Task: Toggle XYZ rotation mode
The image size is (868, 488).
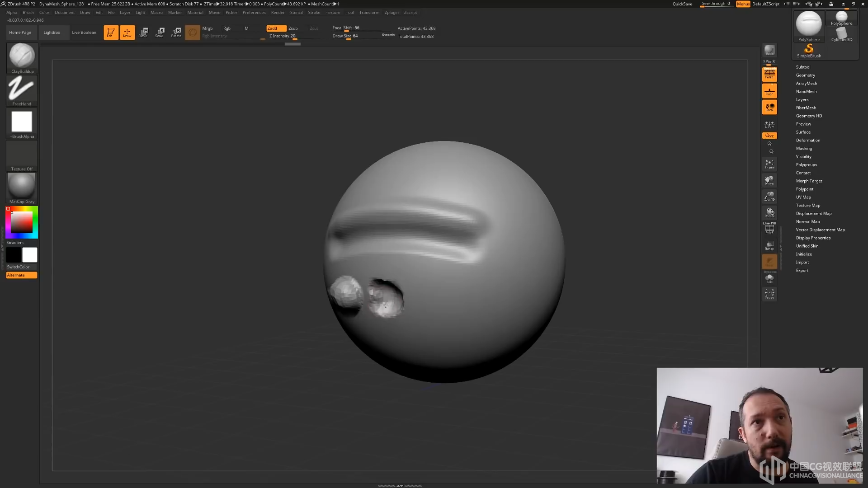Action: 769,136
